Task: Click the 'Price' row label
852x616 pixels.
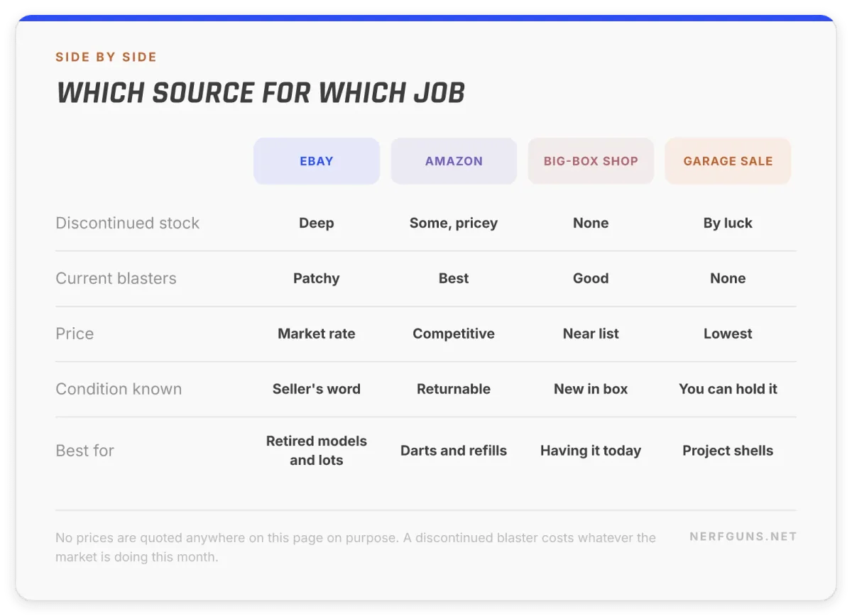Action: 75,334
